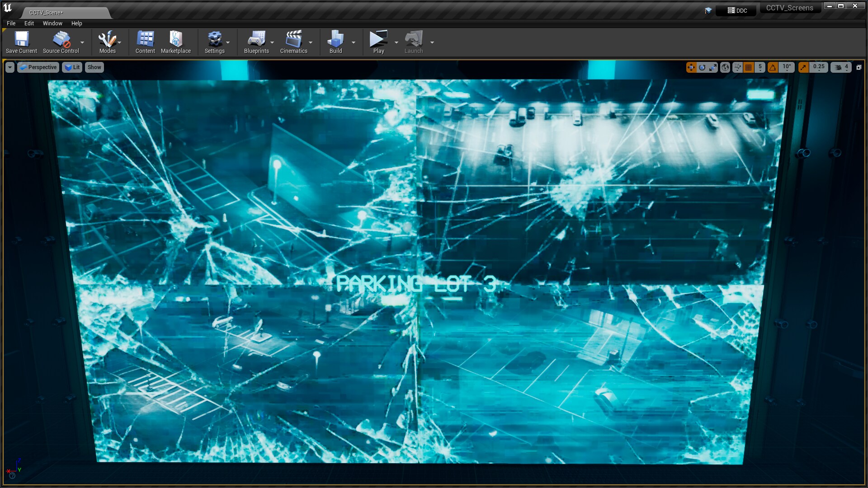Select the Rotate transform tool
The width and height of the screenshot is (868, 488).
pos(702,67)
